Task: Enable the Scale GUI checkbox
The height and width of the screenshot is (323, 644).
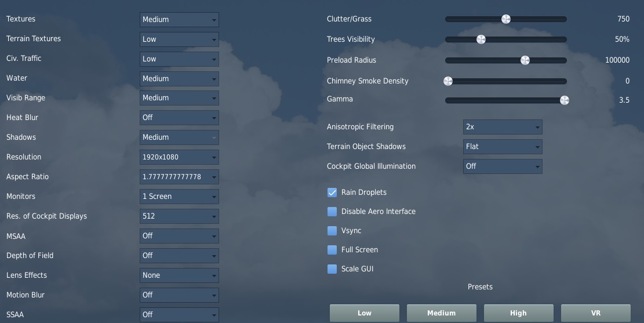Action: pyautogui.click(x=332, y=269)
